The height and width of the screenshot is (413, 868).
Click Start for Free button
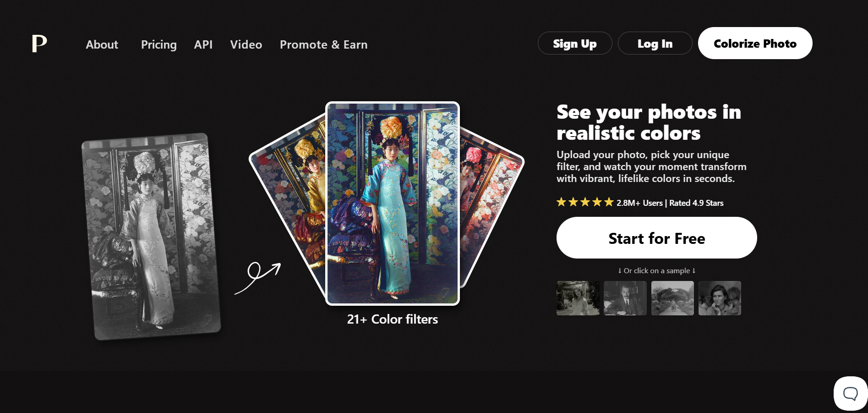[x=656, y=238]
